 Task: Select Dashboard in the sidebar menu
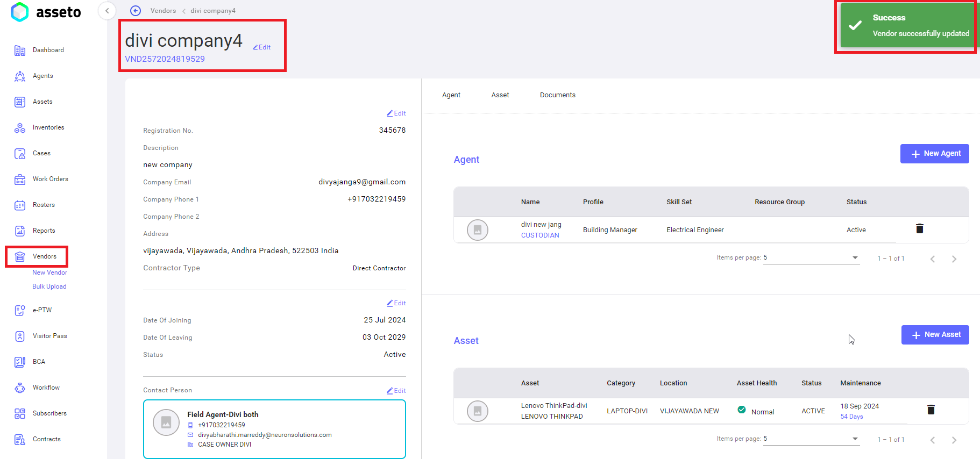coord(48,50)
